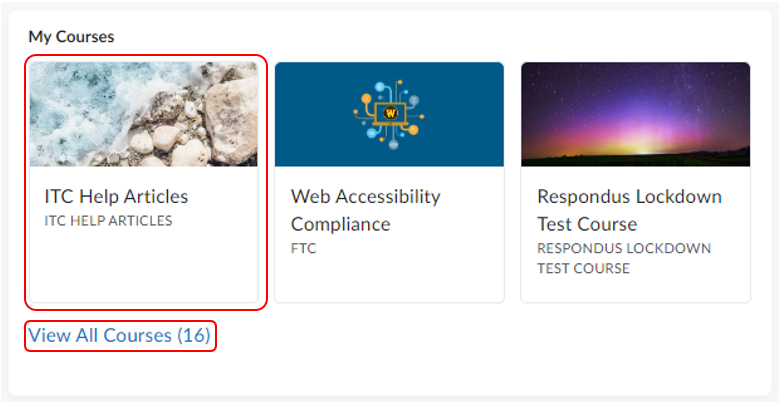Click the number 16 in View All Courses

click(x=194, y=336)
